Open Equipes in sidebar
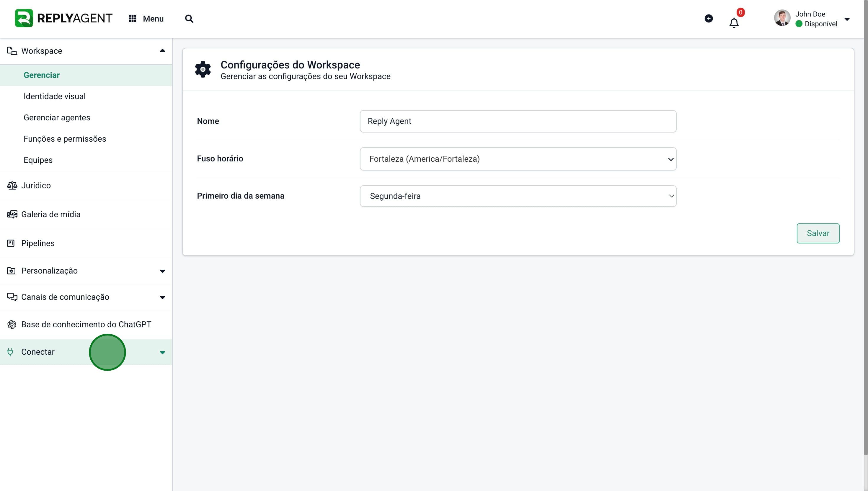 tap(38, 160)
